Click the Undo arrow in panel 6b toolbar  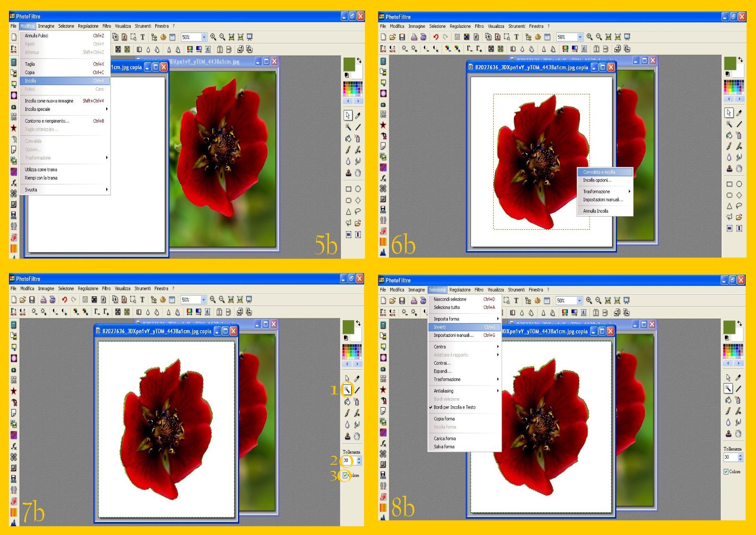[x=436, y=37]
